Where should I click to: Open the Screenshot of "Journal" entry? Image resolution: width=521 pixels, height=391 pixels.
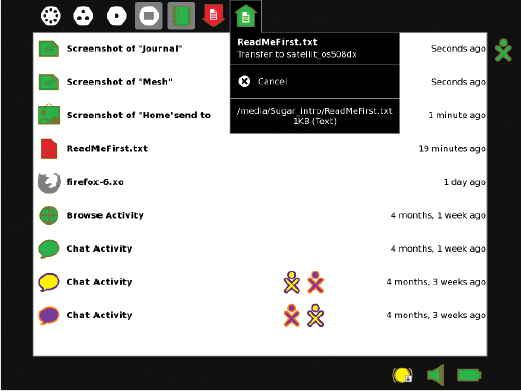124,49
